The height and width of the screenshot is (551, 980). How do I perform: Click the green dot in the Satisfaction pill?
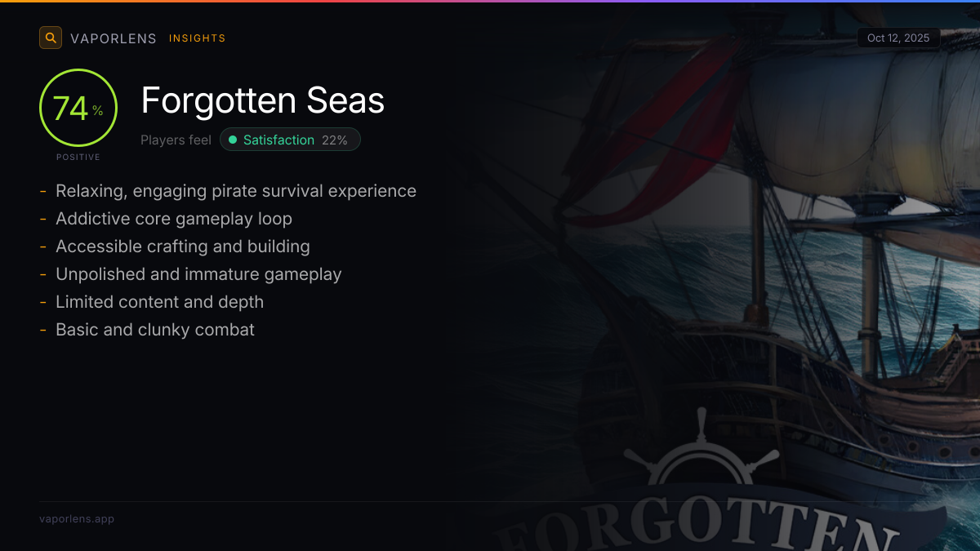click(233, 140)
